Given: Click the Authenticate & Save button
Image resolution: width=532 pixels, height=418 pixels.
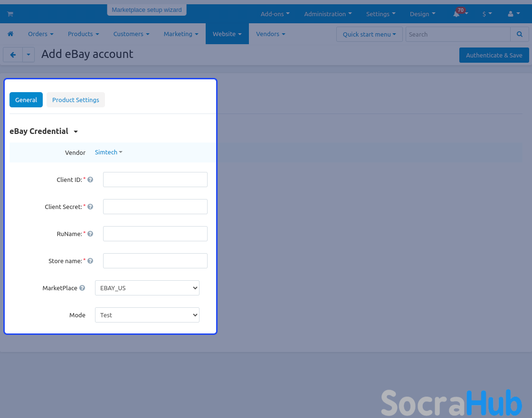Looking at the screenshot, I should point(494,55).
